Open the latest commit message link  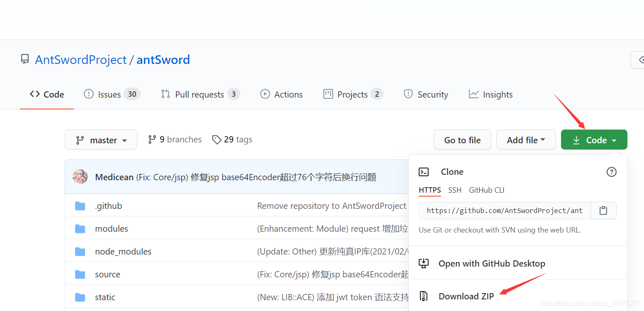click(x=256, y=177)
